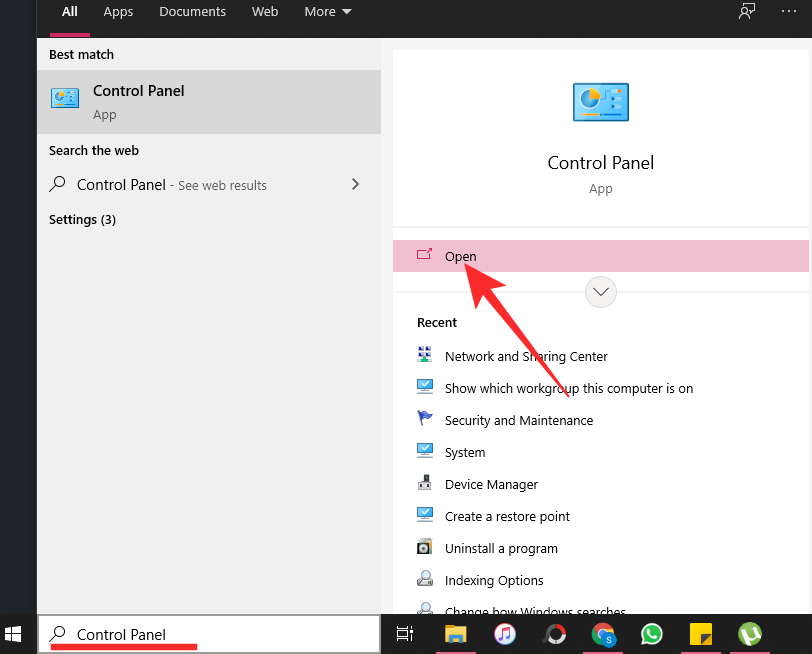This screenshot has height=654, width=812.
Task: Open Device Manager from the Recent list
Action: pyautogui.click(x=491, y=484)
